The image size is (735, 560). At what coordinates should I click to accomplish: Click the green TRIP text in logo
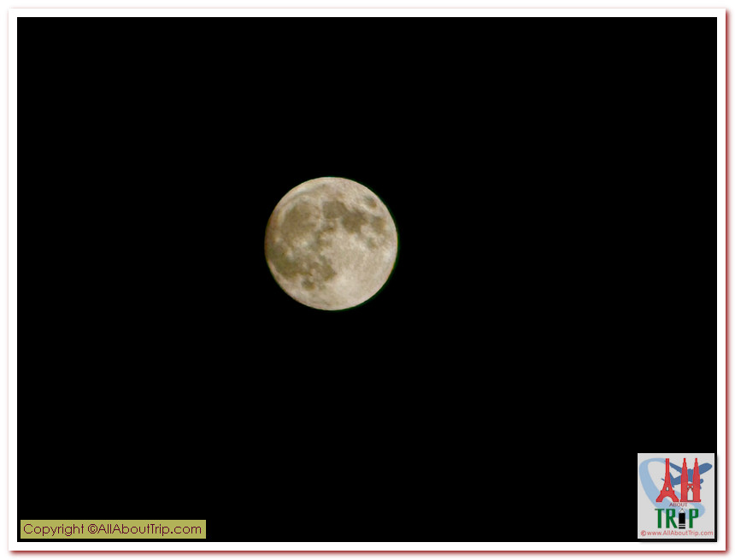tap(677, 518)
